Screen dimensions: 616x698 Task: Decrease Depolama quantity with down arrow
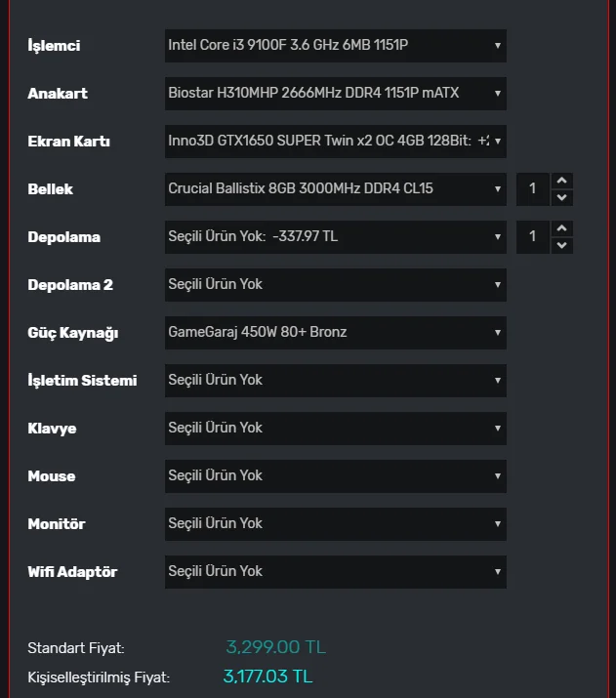point(561,245)
